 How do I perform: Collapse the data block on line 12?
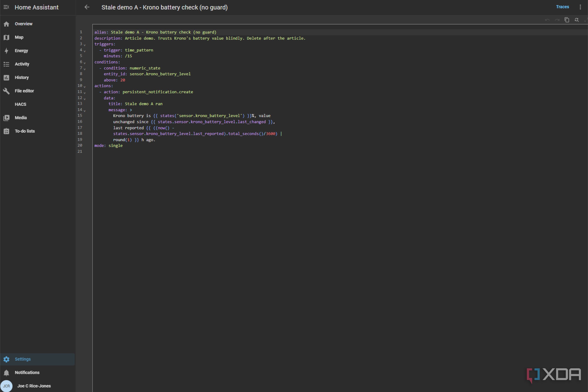(x=85, y=99)
